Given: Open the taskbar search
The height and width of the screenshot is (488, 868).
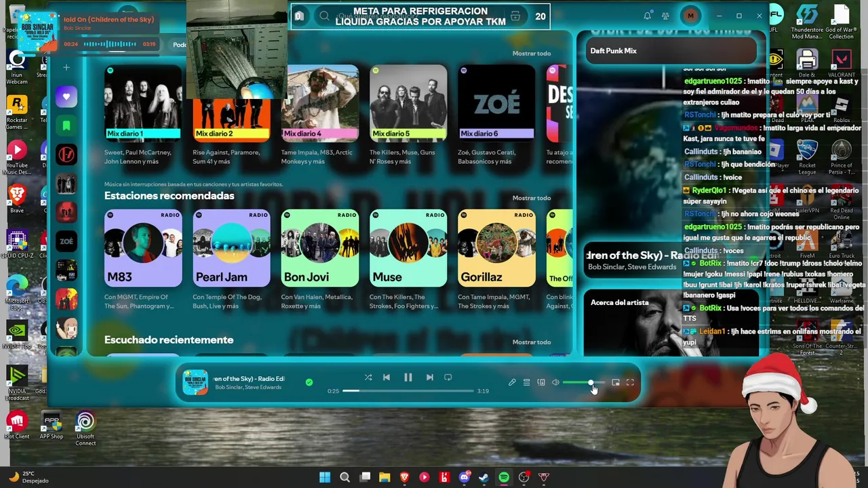Looking at the screenshot, I should pos(344,477).
